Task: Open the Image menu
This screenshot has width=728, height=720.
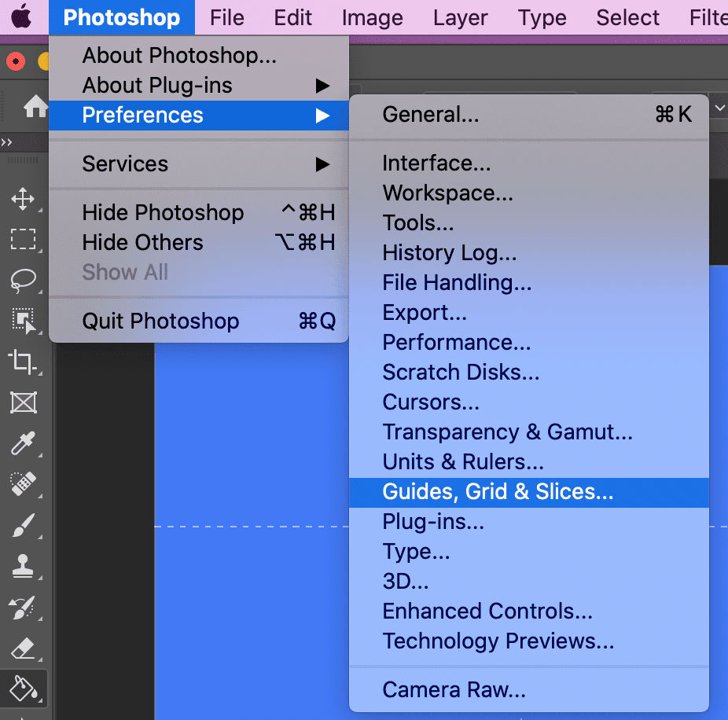Action: point(371,17)
